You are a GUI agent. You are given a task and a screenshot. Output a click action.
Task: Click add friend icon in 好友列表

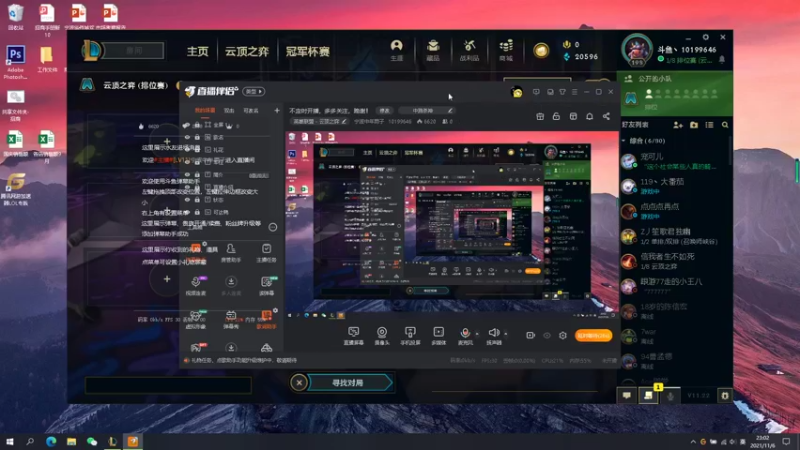(678, 124)
